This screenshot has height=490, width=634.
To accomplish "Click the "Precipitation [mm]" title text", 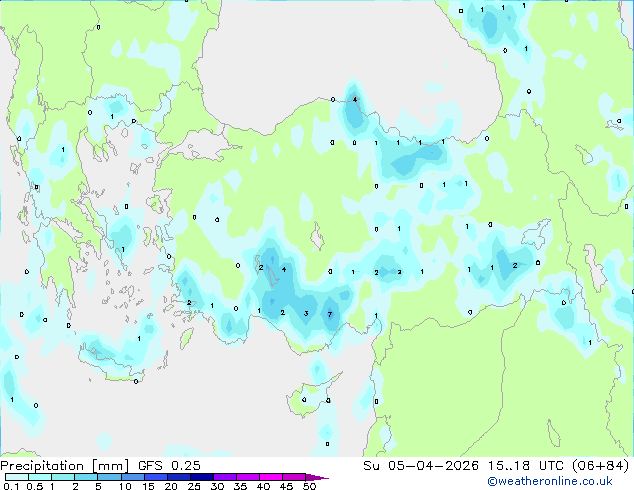I will pyautogui.click(x=65, y=466).
